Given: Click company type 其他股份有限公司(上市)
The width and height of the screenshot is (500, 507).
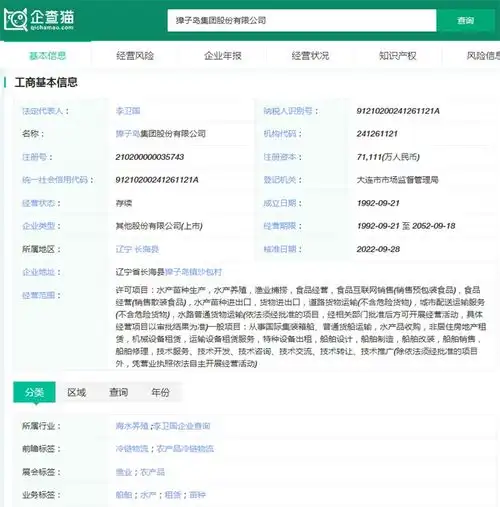Looking at the screenshot, I should tap(159, 226).
